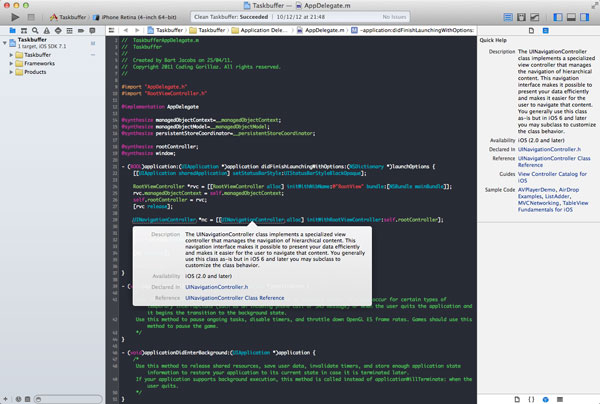This screenshot has height=404, width=600.
Task: Expand the Taskbuffer folder
Action: 11,55
